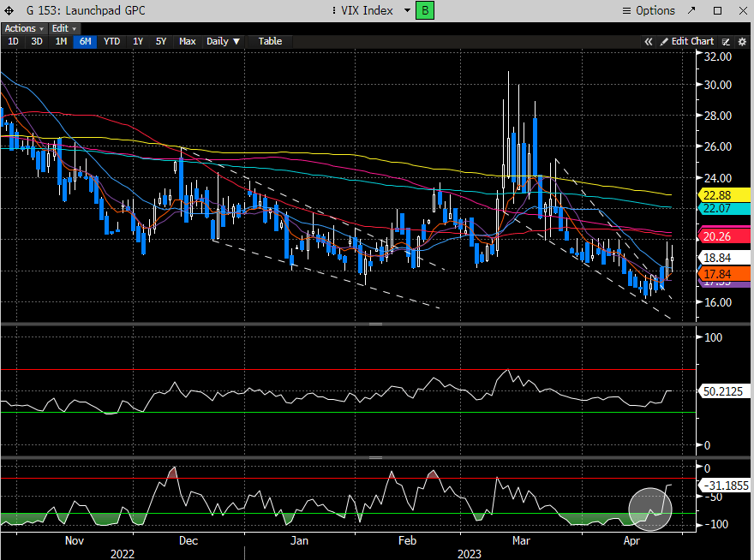This screenshot has width=754, height=560.
Task: Click the yellow 22.88 moving average label
Action: pos(714,195)
